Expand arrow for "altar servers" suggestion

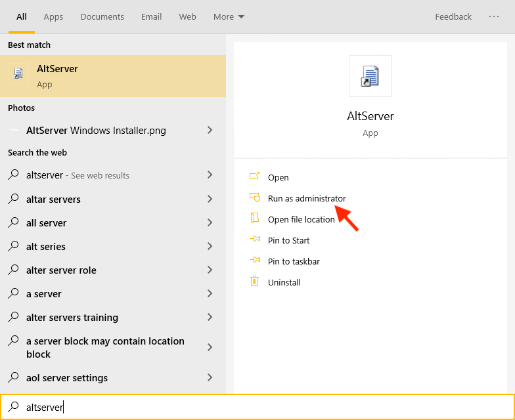(x=210, y=199)
